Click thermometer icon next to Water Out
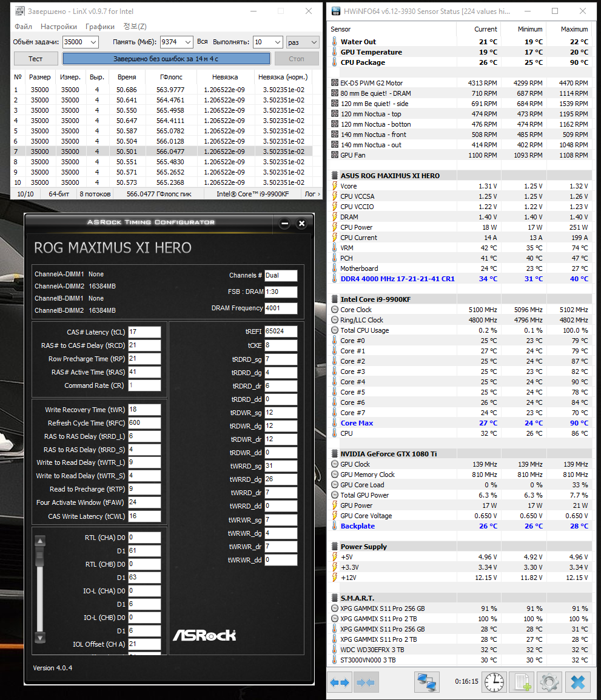The width and height of the screenshot is (601, 700). coord(334,42)
